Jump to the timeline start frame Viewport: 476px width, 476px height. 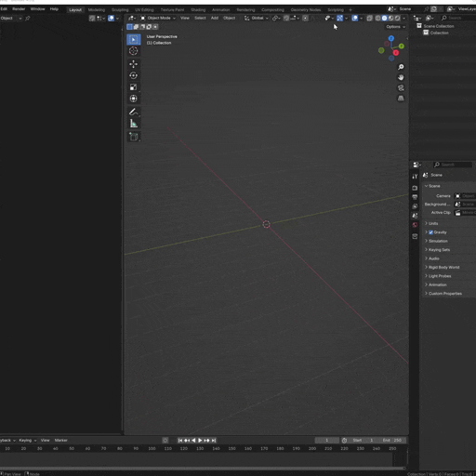tap(180, 441)
